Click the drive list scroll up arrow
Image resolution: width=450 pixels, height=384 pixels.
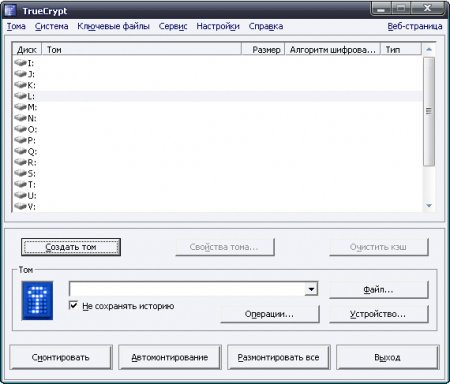(429, 49)
